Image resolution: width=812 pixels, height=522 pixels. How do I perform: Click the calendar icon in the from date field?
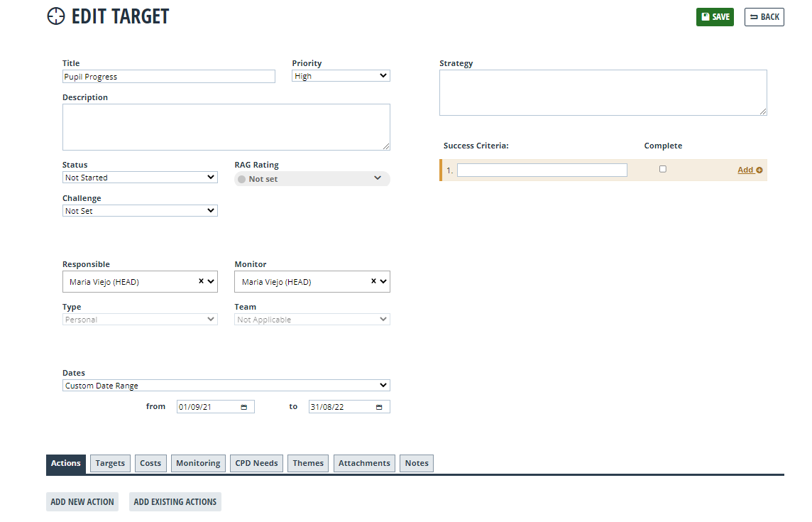(x=244, y=408)
